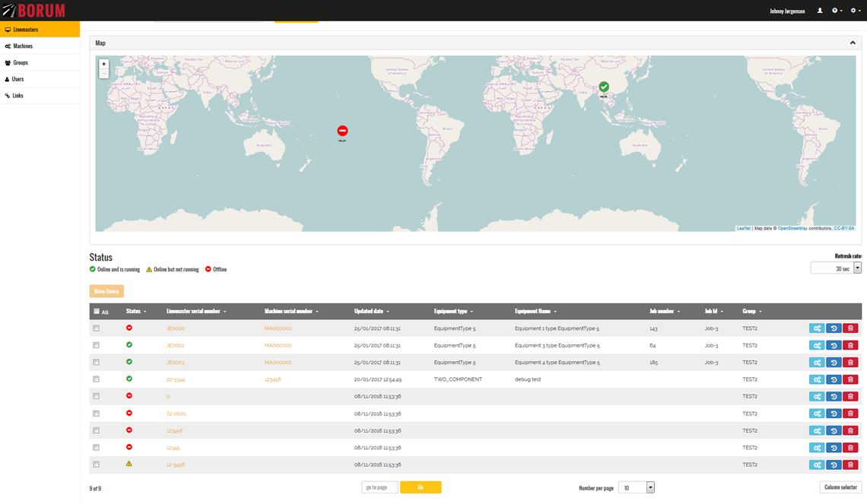867x504 pixels.
Task: Click the user profile icon in header
Action: [820, 11]
